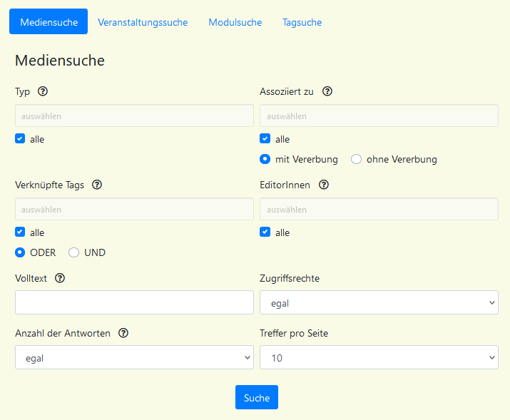The width and height of the screenshot is (510, 420).
Task: Expand the Anzahl der Antworten dropdown
Action: point(134,358)
